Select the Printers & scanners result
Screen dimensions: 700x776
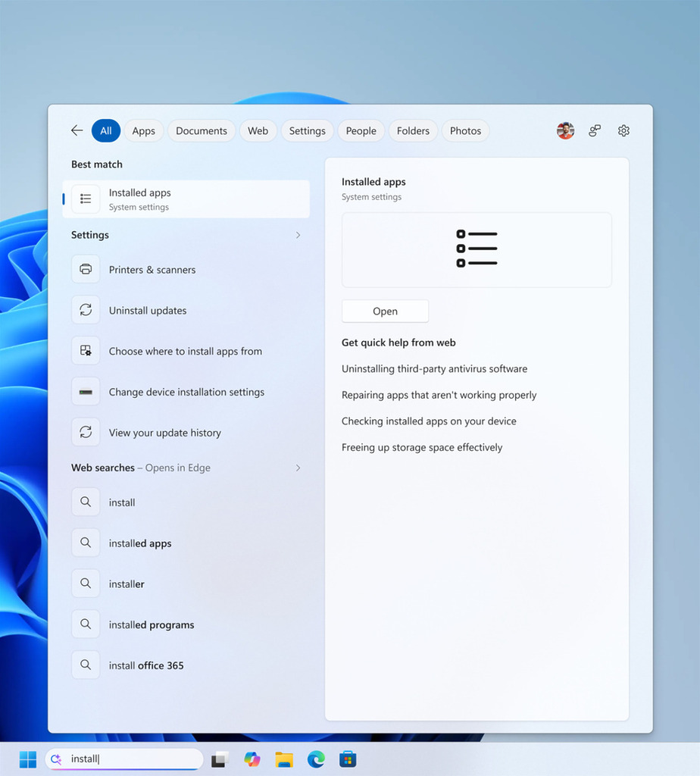186,270
